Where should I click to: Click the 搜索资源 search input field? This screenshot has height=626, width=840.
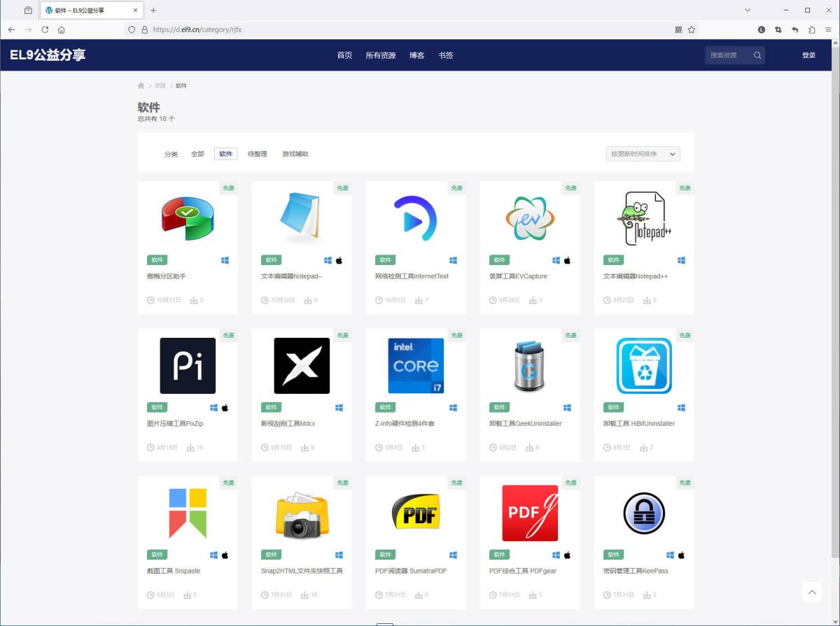click(727, 55)
